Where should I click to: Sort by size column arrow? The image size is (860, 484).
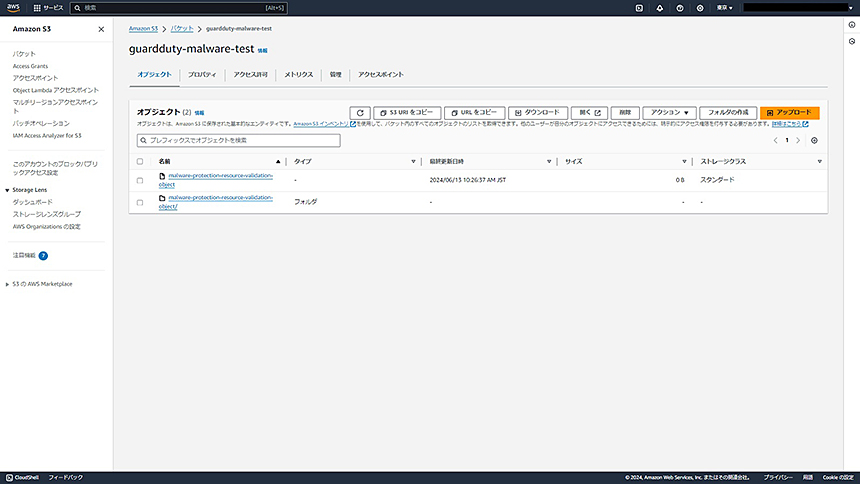[684, 161]
